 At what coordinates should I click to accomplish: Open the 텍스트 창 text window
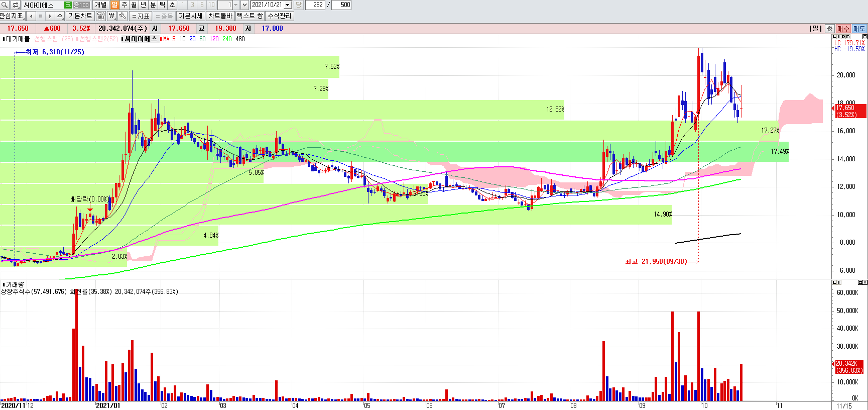[250, 16]
